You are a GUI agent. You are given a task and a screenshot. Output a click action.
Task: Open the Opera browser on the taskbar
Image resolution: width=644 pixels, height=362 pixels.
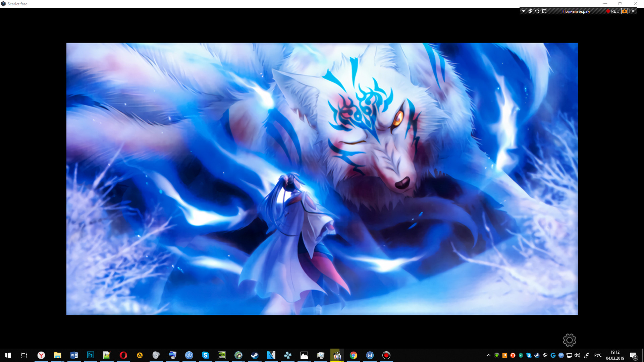pyautogui.click(x=123, y=355)
